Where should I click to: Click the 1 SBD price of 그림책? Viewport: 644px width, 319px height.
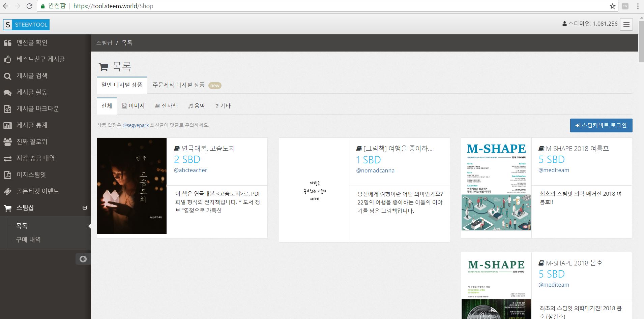point(369,160)
